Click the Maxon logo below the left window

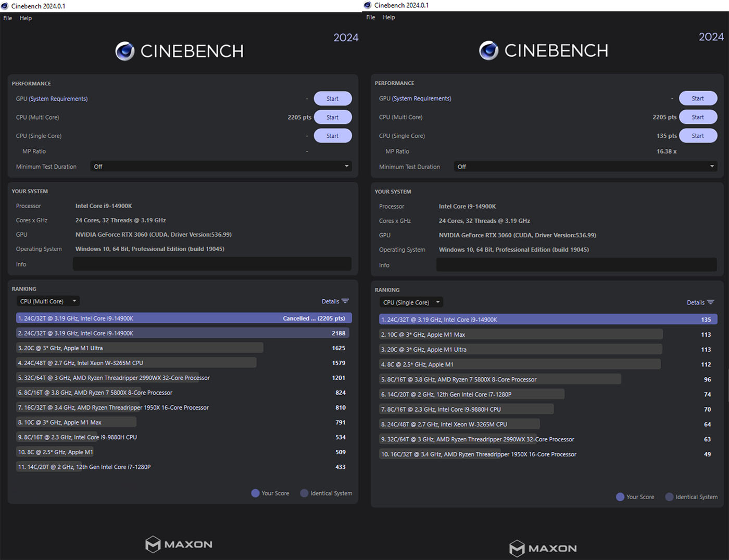(x=178, y=544)
